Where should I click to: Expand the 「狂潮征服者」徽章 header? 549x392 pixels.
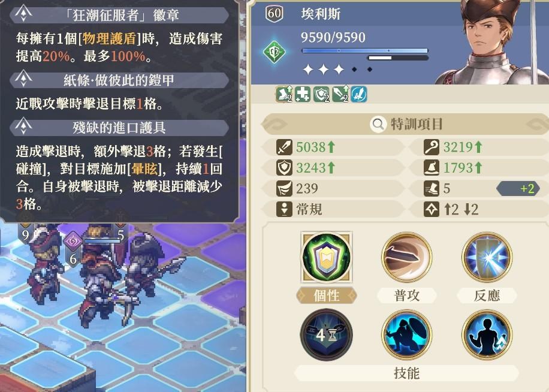click(x=119, y=15)
